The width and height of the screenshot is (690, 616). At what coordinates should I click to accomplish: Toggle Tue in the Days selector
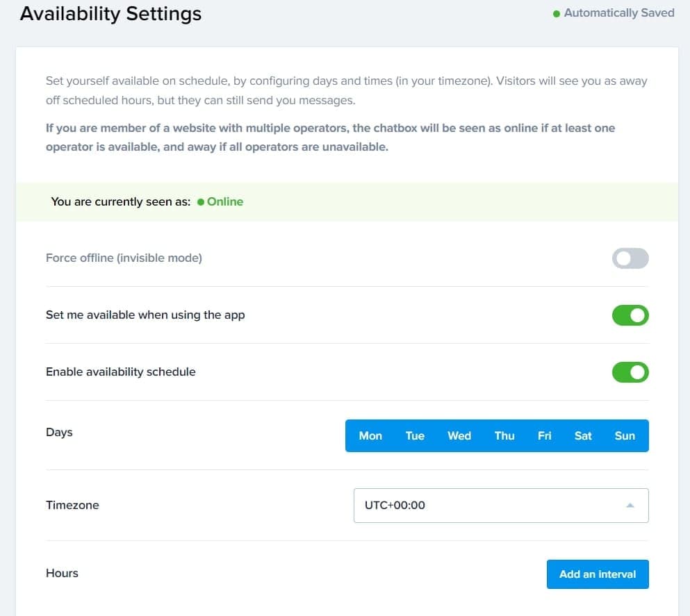[x=415, y=436]
